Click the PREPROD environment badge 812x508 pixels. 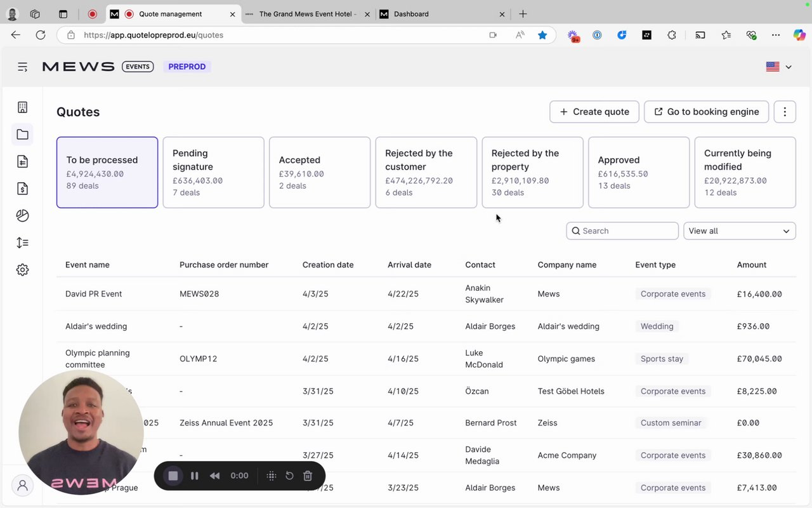[x=187, y=67]
